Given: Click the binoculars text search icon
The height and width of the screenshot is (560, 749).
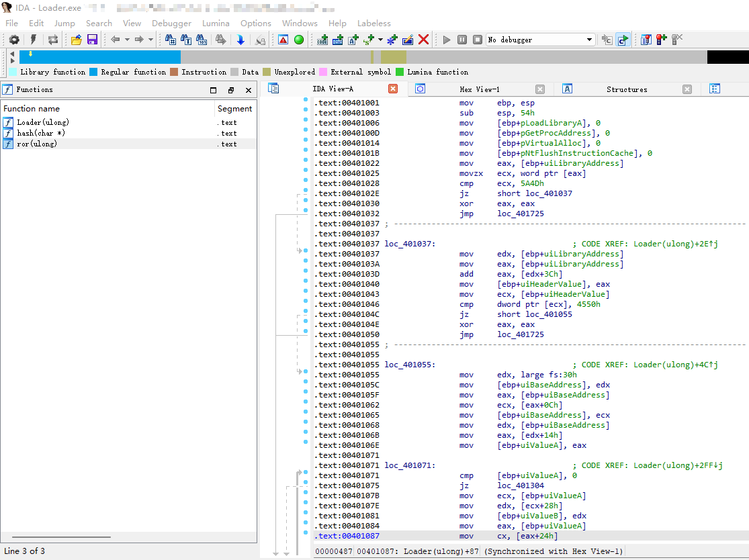Looking at the screenshot, I should 186,40.
